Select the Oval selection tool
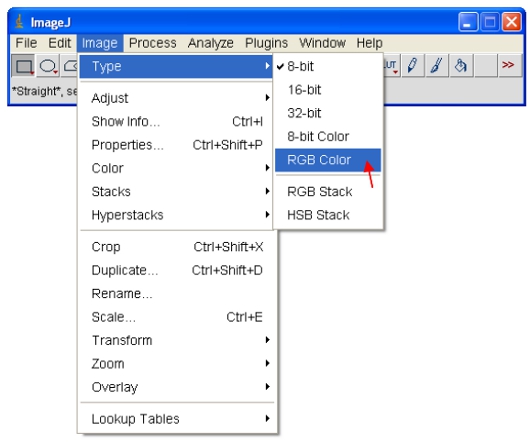This screenshot has height=442, width=530. coord(48,66)
